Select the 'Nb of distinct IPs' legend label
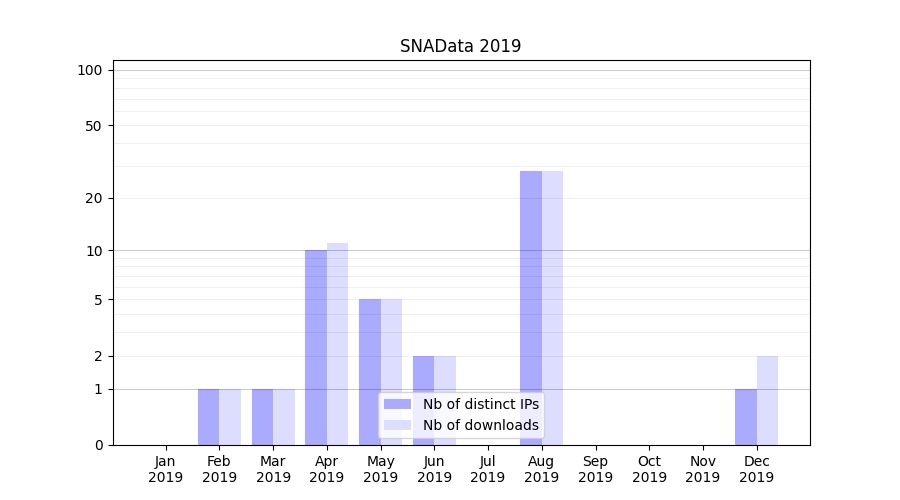 click(480, 404)
